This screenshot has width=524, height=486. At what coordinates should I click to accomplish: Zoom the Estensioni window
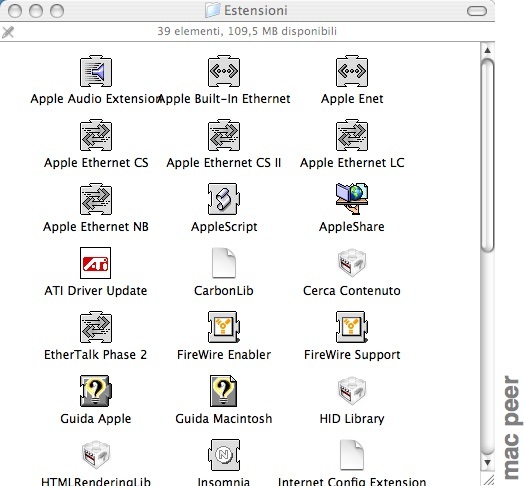pyautogui.click(x=57, y=11)
